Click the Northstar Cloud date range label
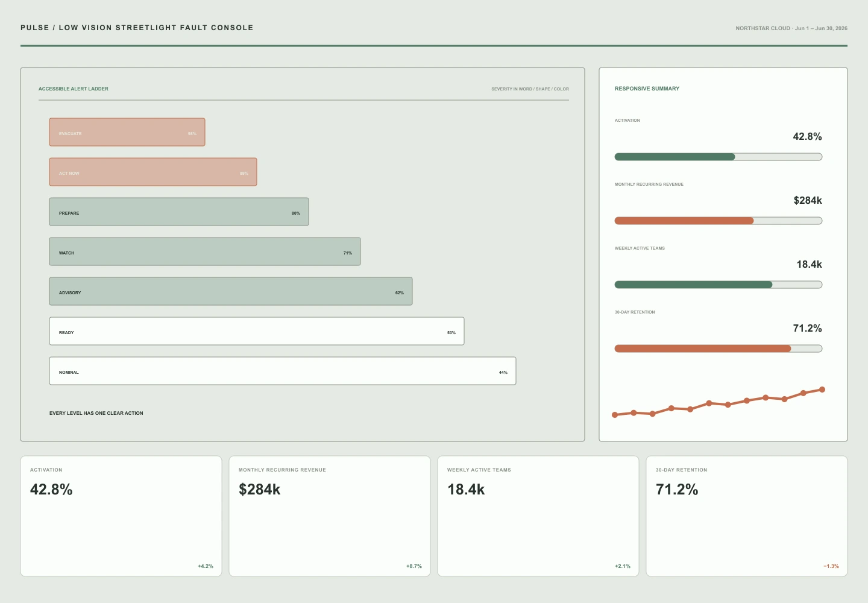Image resolution: width=868 pixels, height=603 pixels. click(791, 28)
